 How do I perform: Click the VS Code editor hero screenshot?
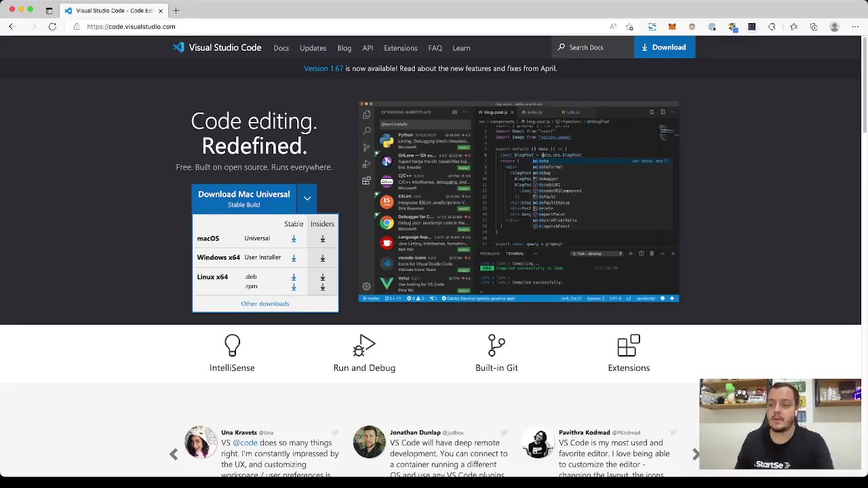click(519, 201)
